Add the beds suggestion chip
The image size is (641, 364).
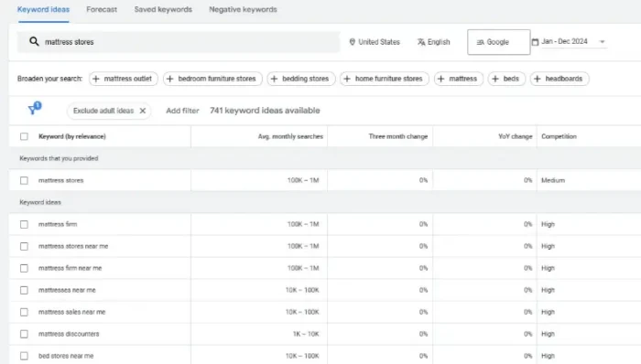(x=506, y=79)
